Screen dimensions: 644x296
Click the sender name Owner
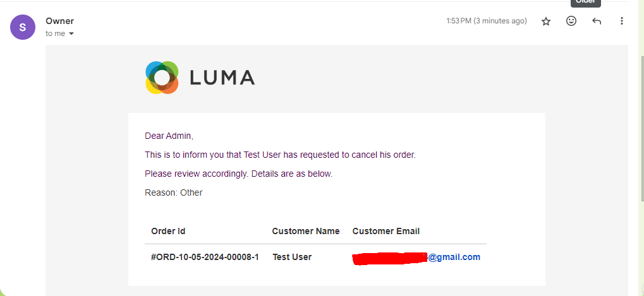(x=59, y=21)
